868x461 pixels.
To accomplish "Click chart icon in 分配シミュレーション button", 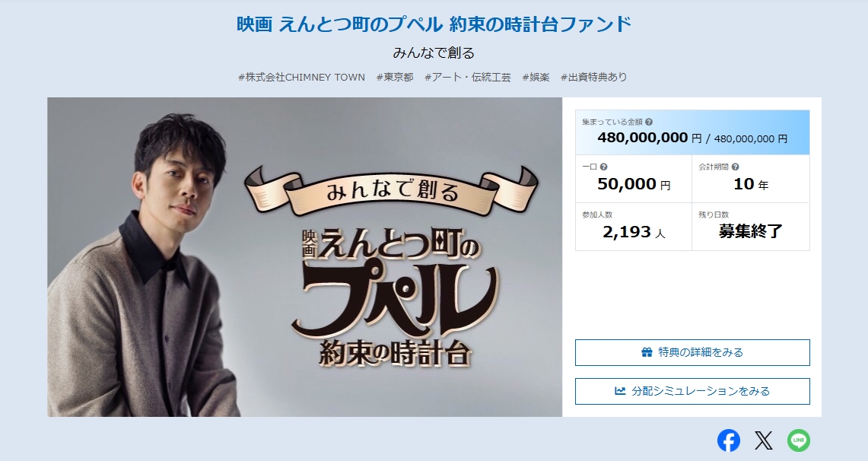I will point(620,391).
